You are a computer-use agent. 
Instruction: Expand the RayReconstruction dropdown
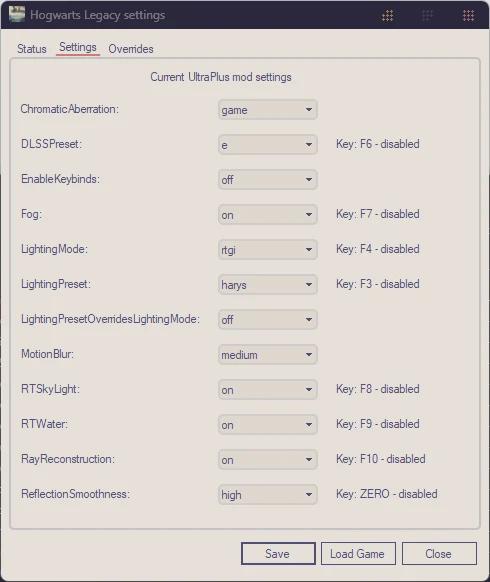point(268,460)
